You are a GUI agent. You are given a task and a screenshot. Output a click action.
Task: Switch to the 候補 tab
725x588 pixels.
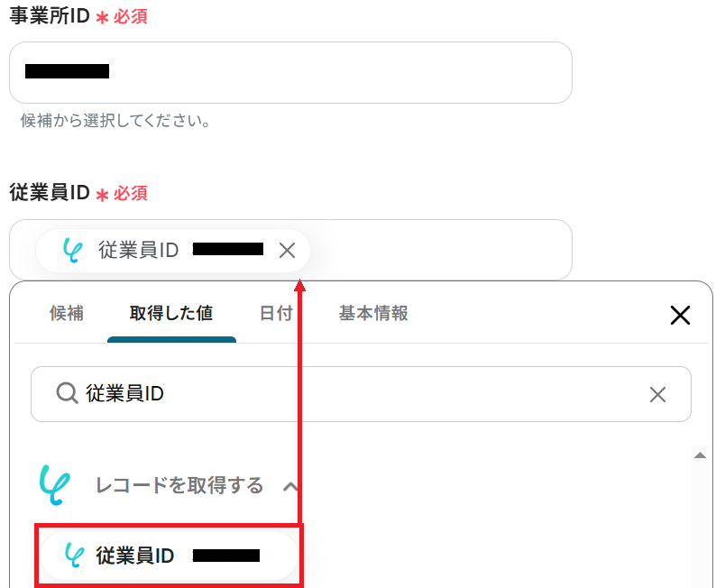pyautogui.click(x=67, y=314)
